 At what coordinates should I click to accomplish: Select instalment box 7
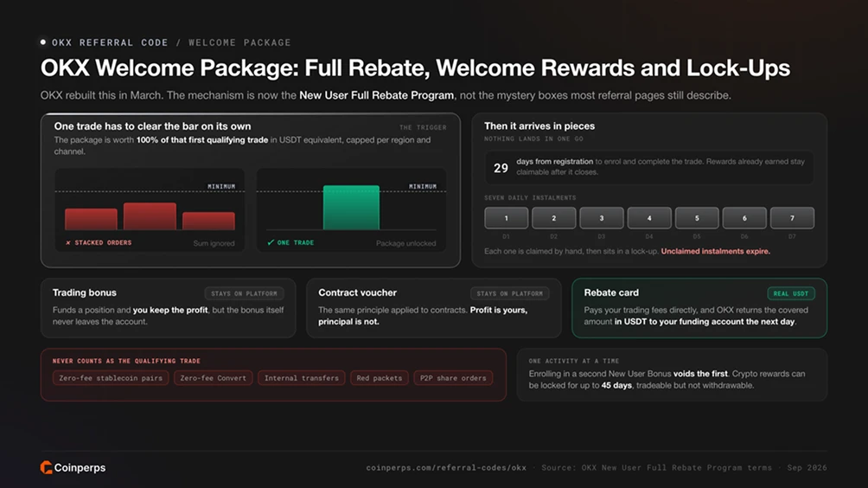point(792,218)
